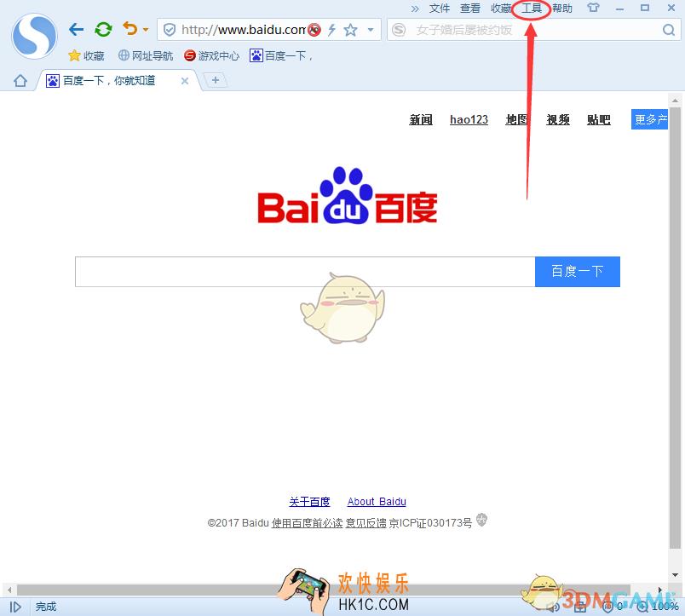Toggle the lightning speed mode icon
The height and width of the screenshot is (616, 685).
tap(332, 30)
